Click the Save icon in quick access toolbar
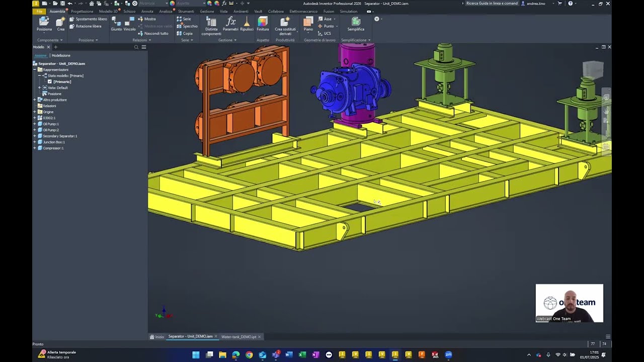 [62, 4]
